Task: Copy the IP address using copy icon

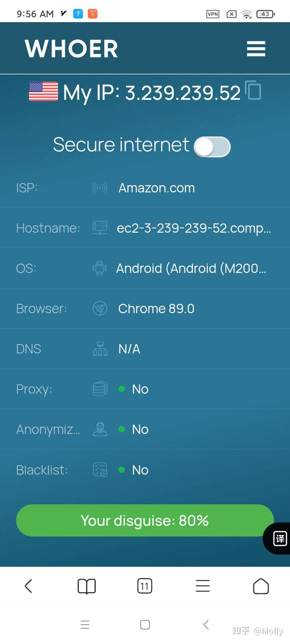Action: [253, 90]
